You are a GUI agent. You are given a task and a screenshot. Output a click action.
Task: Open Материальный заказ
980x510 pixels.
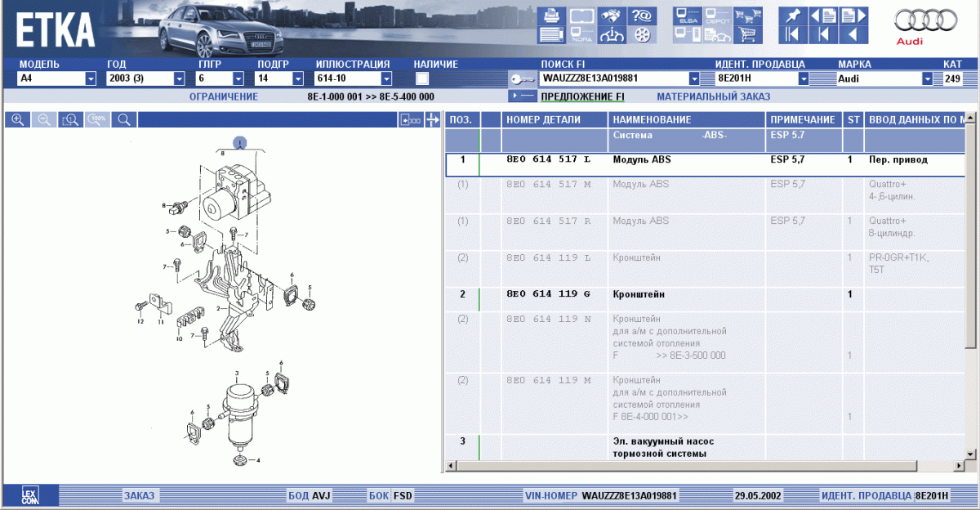click(x=713, y=96)
